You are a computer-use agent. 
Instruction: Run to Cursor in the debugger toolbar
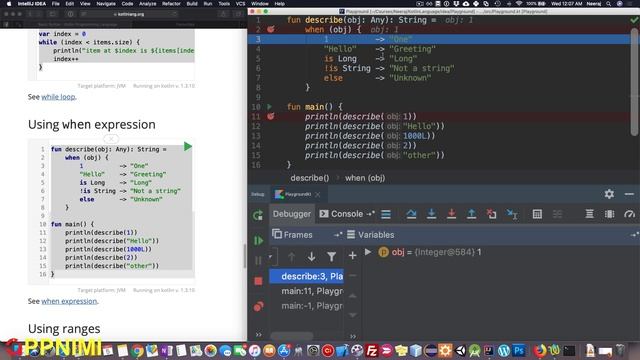pos(511,214)
